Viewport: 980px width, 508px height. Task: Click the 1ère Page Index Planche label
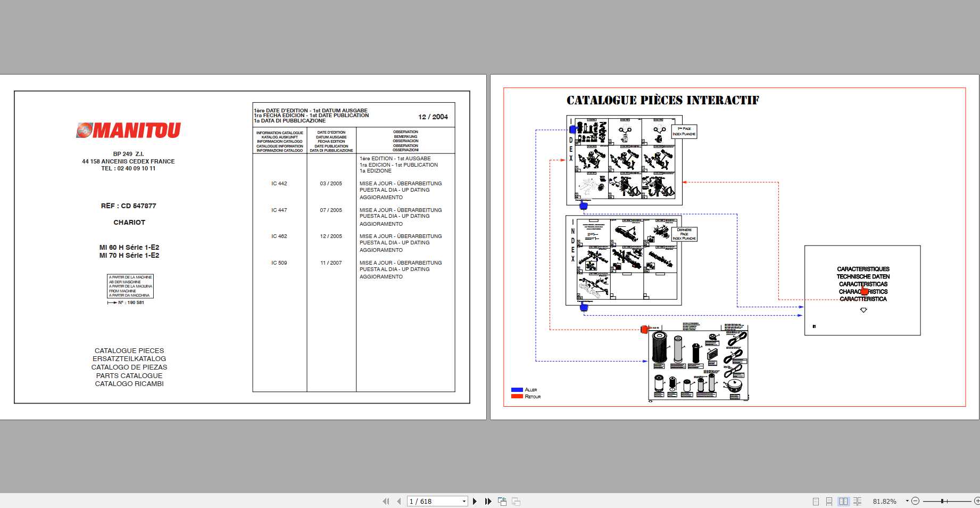[684, 132]
